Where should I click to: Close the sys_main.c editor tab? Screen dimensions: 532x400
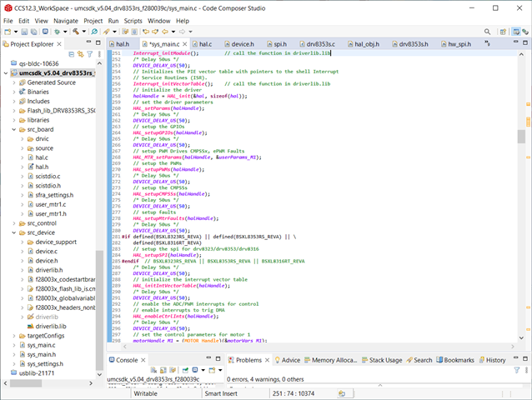coord(184,44)
